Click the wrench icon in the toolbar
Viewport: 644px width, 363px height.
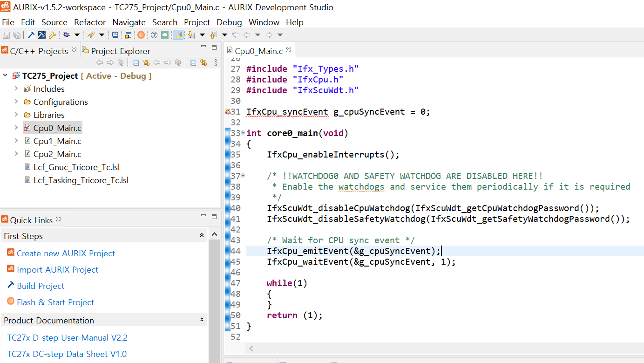(53, 35)
